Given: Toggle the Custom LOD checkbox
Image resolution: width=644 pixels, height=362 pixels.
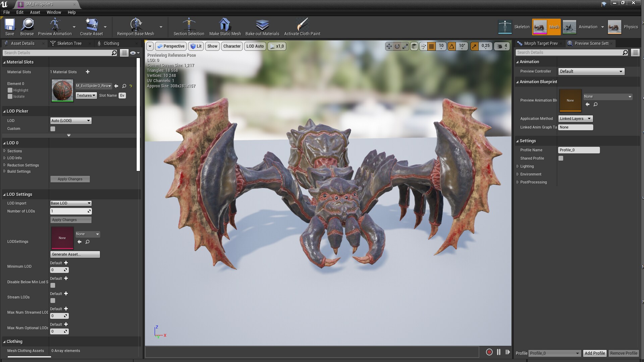Looking at the screenshot, I should (x=53, y=129).
